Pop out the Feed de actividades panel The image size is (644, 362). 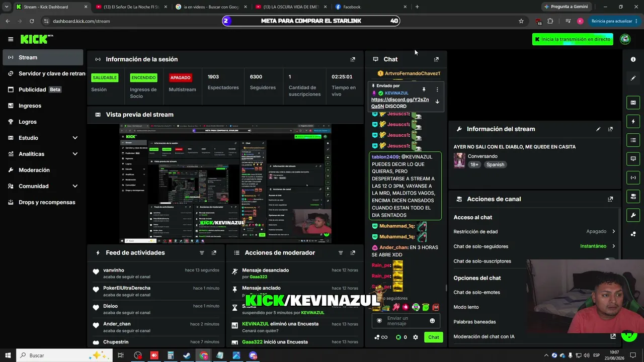(x=214, y=253)
